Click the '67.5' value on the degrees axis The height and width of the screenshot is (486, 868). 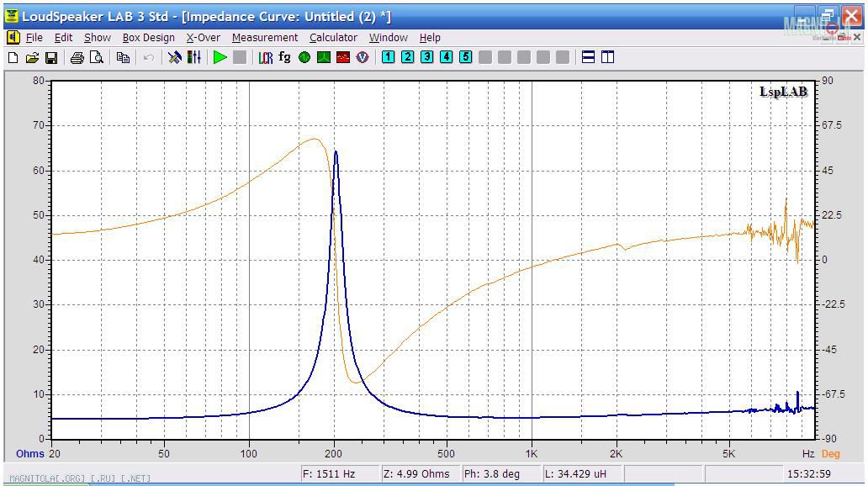(x=832, y=125)
